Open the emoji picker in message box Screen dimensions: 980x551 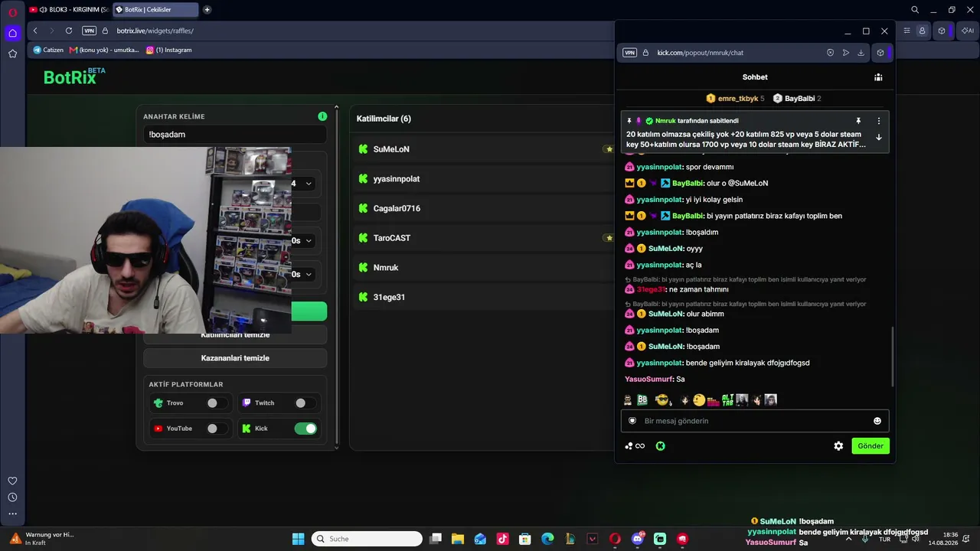[877, 421]
